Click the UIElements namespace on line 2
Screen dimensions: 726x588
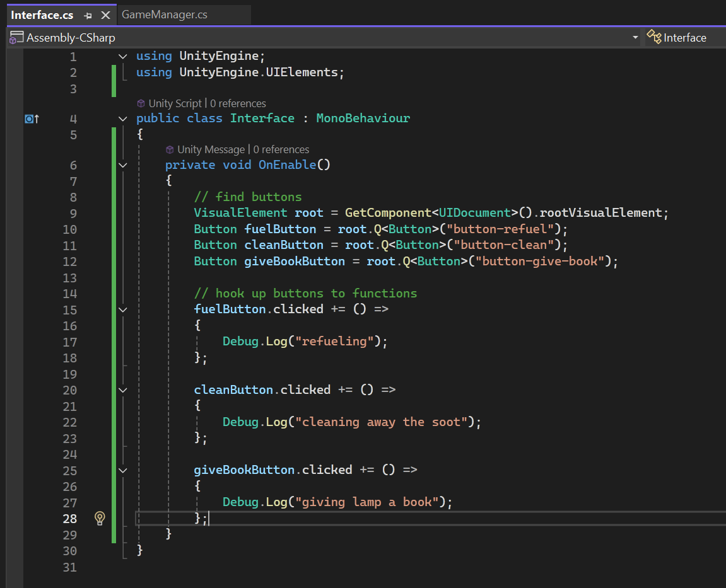tap(302, 72)
